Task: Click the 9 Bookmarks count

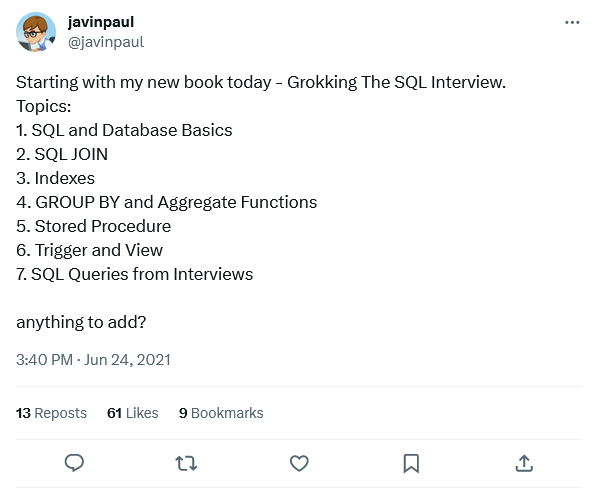Action: (221, 413)
